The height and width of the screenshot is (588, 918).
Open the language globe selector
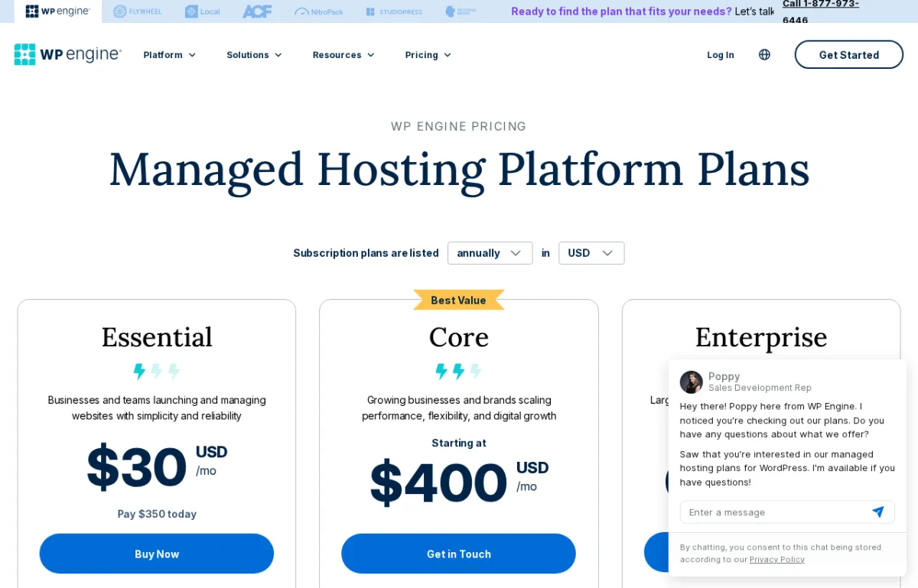[764, 54]
